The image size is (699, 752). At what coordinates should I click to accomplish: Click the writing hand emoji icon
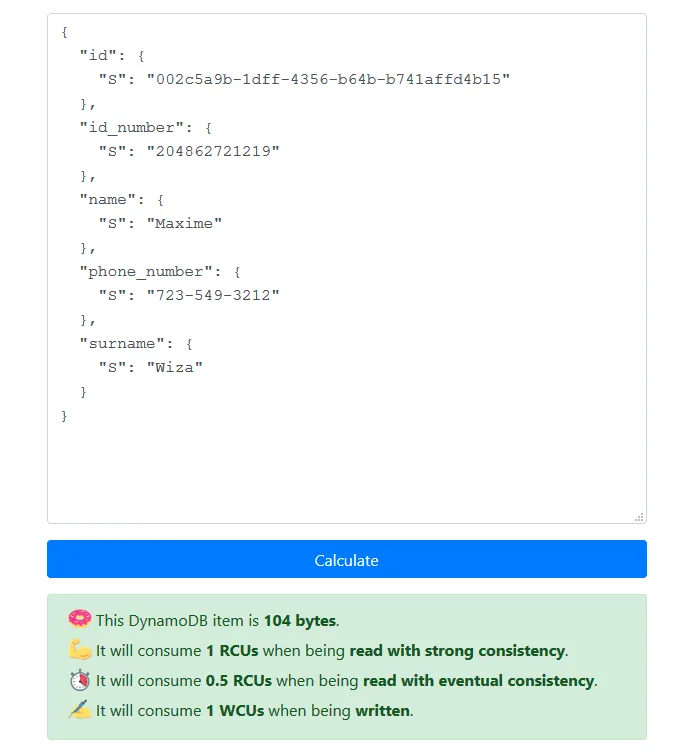pos(79,710)
